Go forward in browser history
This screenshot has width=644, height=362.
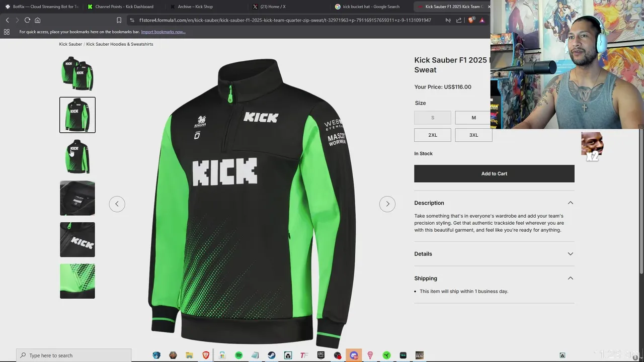(x=17, y=20)
